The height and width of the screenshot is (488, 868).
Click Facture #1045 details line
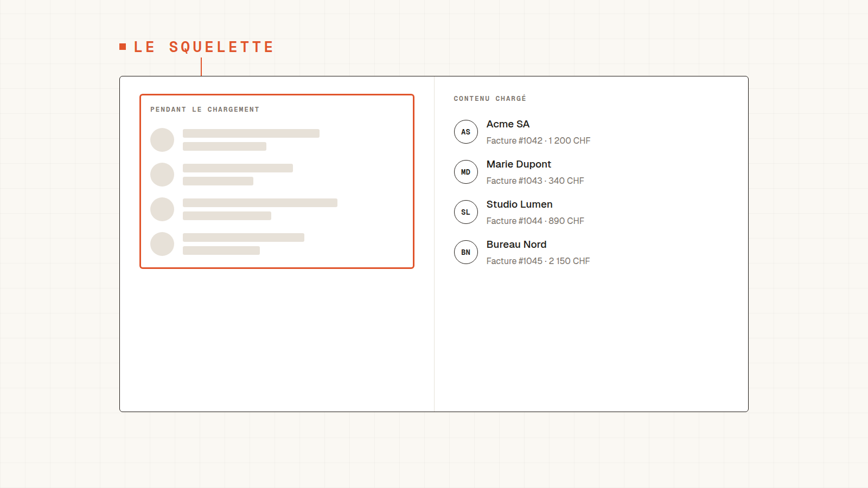tap(538, 261)
